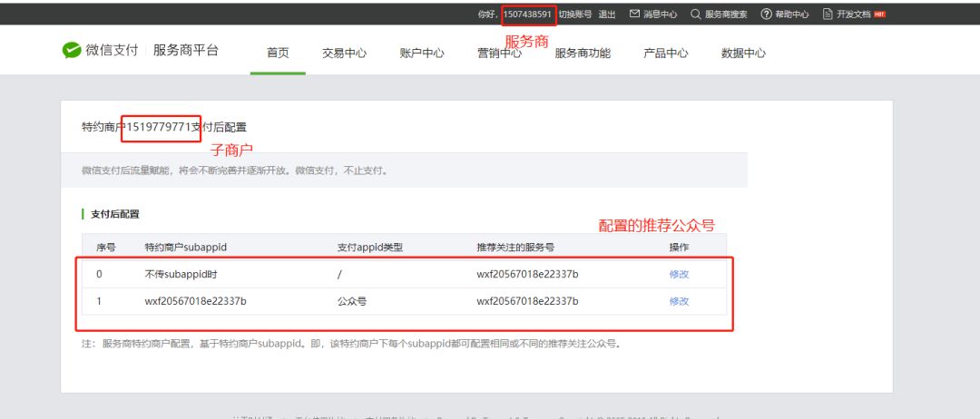Open the 交易中心 tab
This screenshot has width=980, height=419.
coord(345,54)
